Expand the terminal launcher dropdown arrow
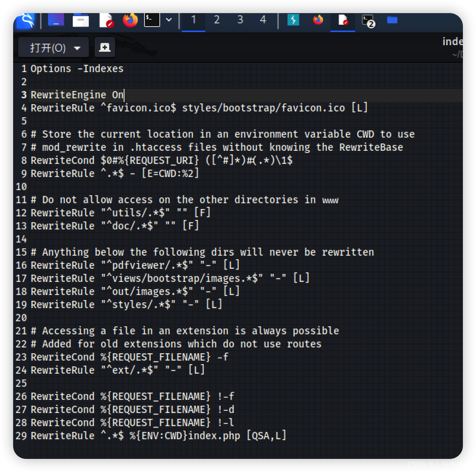This screenshot has height=472, width=476. (169, 20)
